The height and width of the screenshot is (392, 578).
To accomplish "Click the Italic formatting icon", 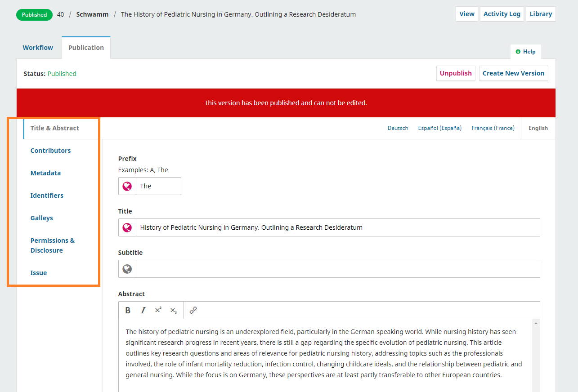I will click(x=143, y=310).
